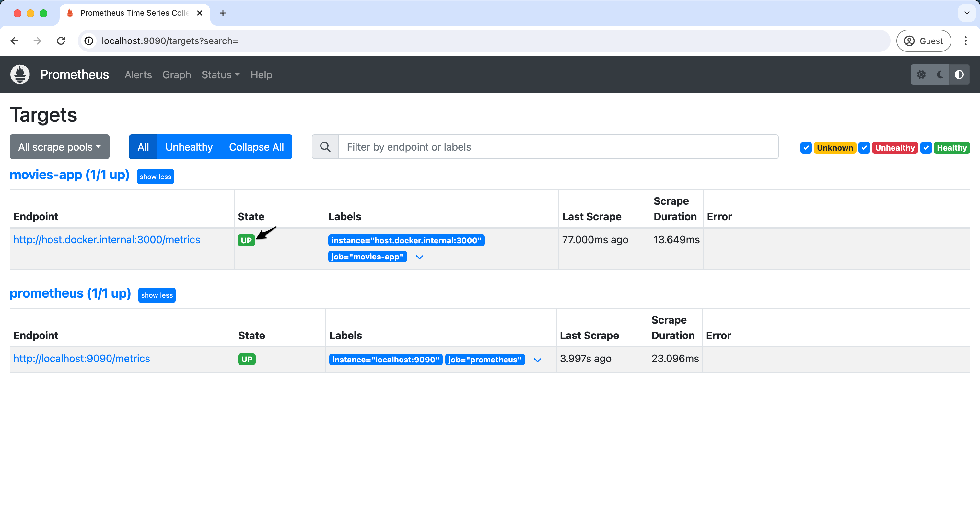Click the Unknown yellow badge label
Screen dimensions: 980x526
pos(835,148)
